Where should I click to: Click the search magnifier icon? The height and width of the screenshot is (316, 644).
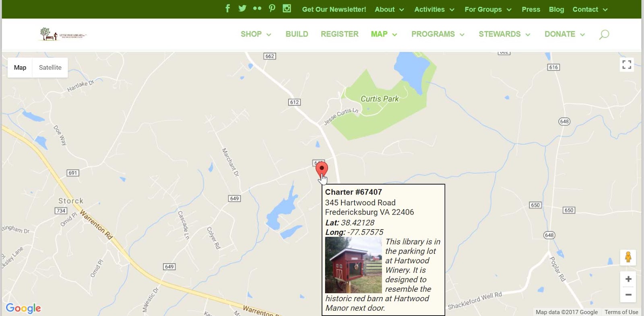pos(604,35)
